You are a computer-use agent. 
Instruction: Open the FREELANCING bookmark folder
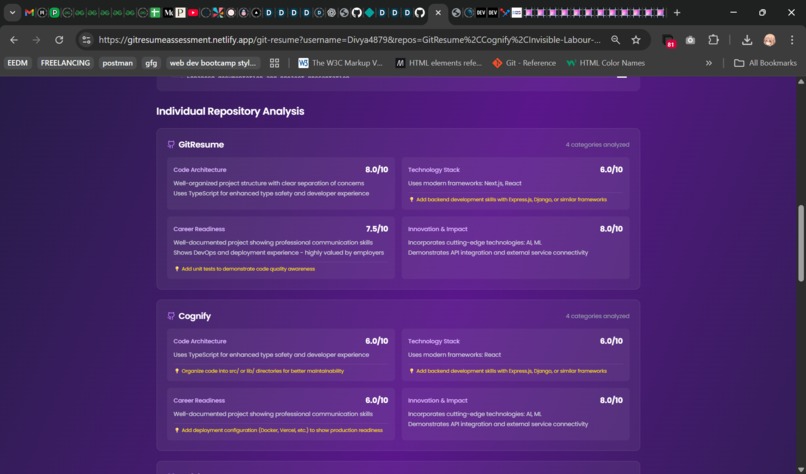(65, 63)
